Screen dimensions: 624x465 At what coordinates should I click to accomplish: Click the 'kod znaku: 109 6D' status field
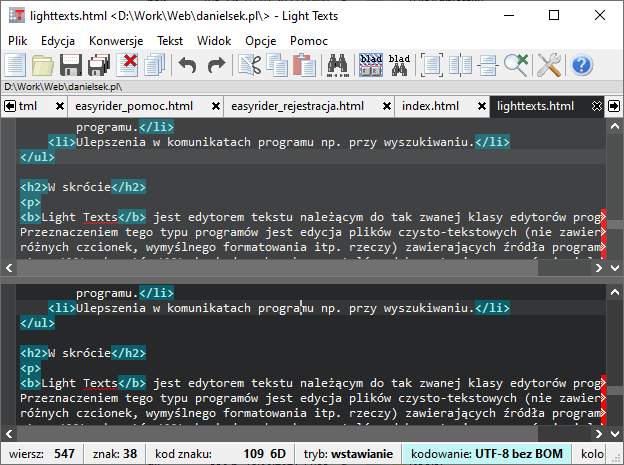[220, 454]
